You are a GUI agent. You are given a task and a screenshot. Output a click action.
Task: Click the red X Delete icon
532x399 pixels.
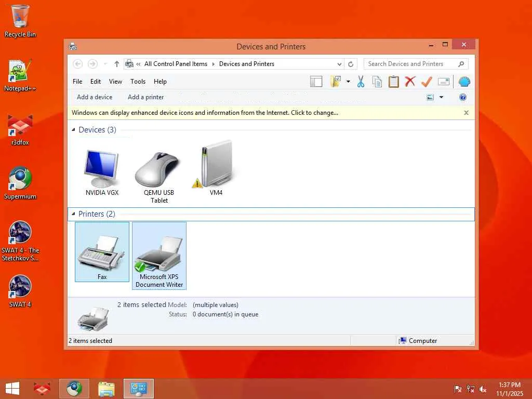[410, 82]
